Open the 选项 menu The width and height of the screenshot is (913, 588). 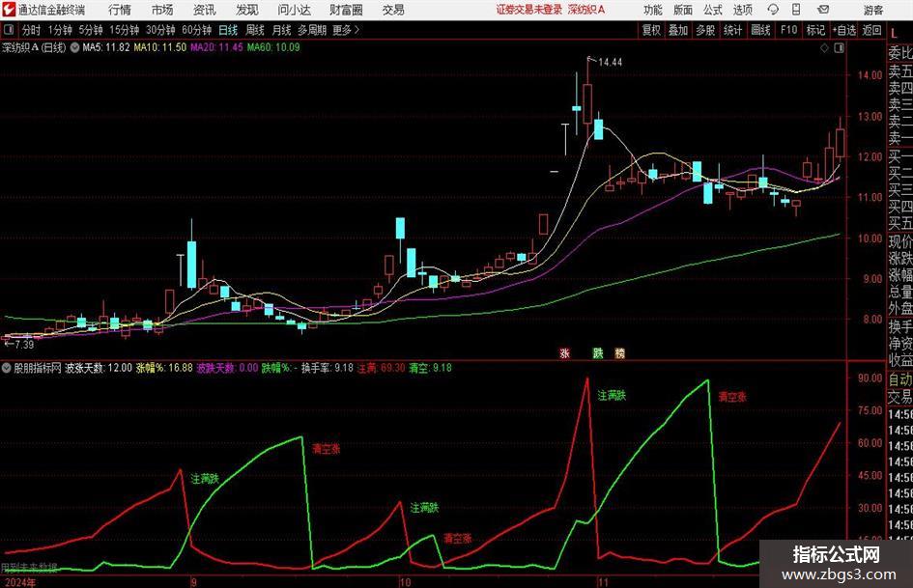[x=742, y=10]
